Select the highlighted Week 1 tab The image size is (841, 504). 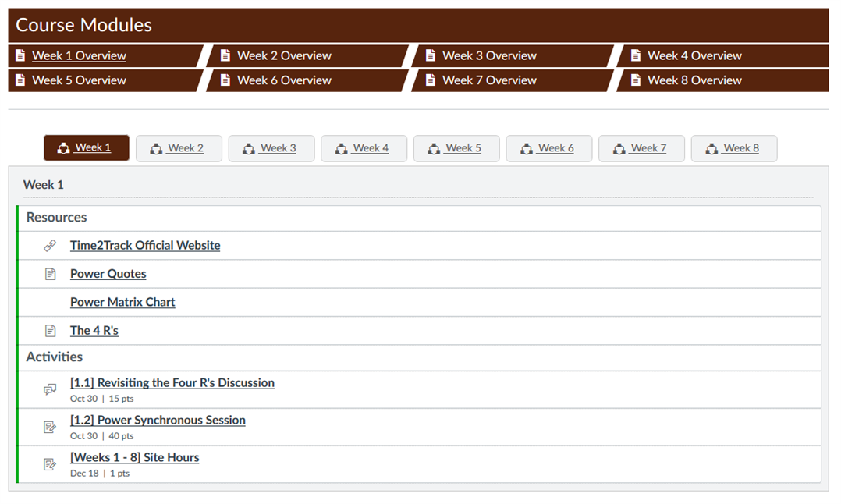tap(86, 147)
